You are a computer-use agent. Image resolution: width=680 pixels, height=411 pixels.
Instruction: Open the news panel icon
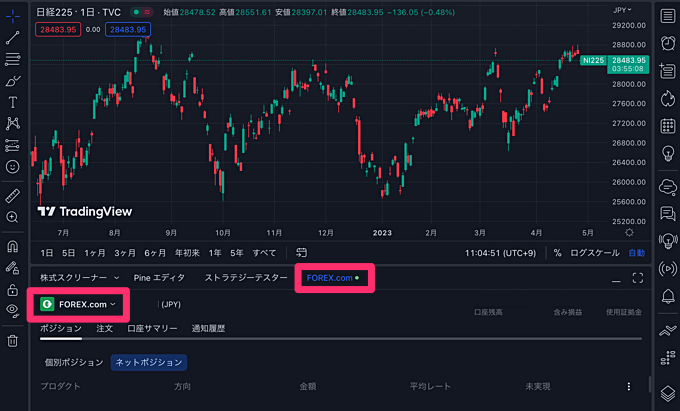[x=668, y=71]
